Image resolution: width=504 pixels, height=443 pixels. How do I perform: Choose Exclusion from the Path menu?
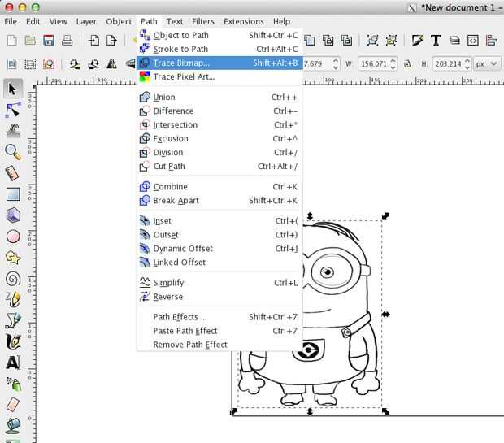(x=219, y=138)
